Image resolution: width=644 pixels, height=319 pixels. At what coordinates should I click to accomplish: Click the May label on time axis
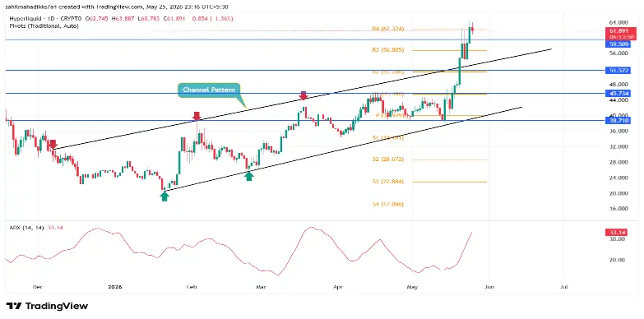click(412, 287)
